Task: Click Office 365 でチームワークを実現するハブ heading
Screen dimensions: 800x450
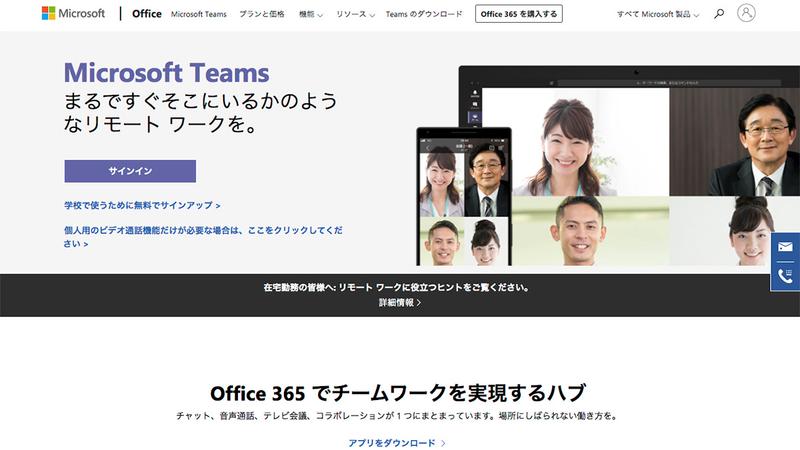Action: [397, 393]
